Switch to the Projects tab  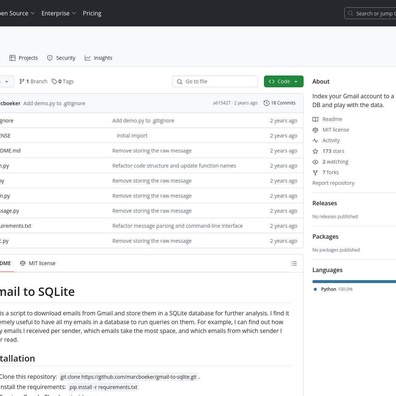pos(23,58)
